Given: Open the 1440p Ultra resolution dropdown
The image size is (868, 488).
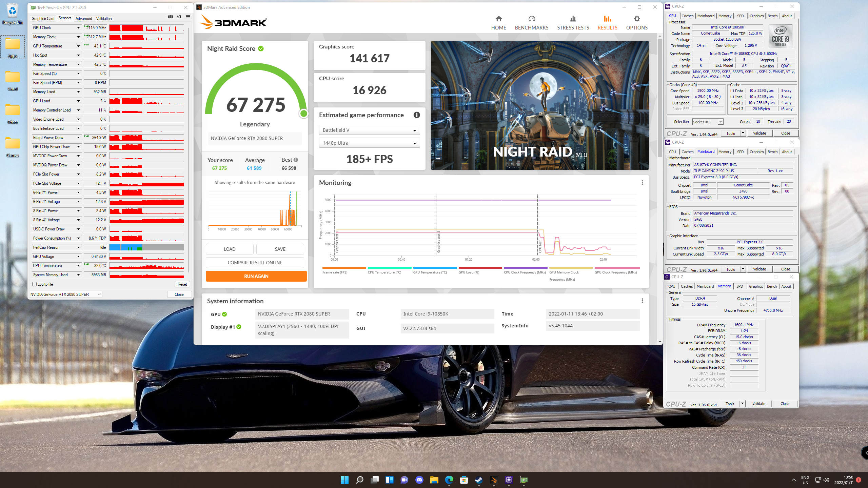Looking at the screenshot, I should (x=369, y=143).
